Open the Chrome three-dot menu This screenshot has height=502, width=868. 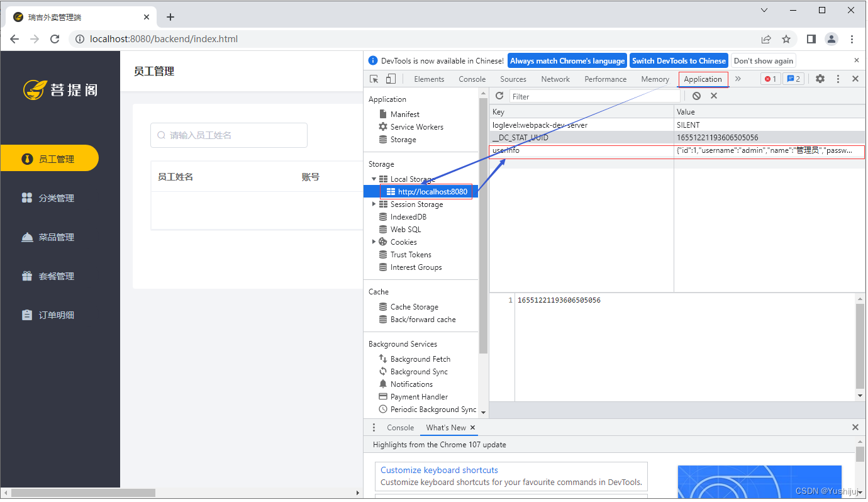coord(852,39)
